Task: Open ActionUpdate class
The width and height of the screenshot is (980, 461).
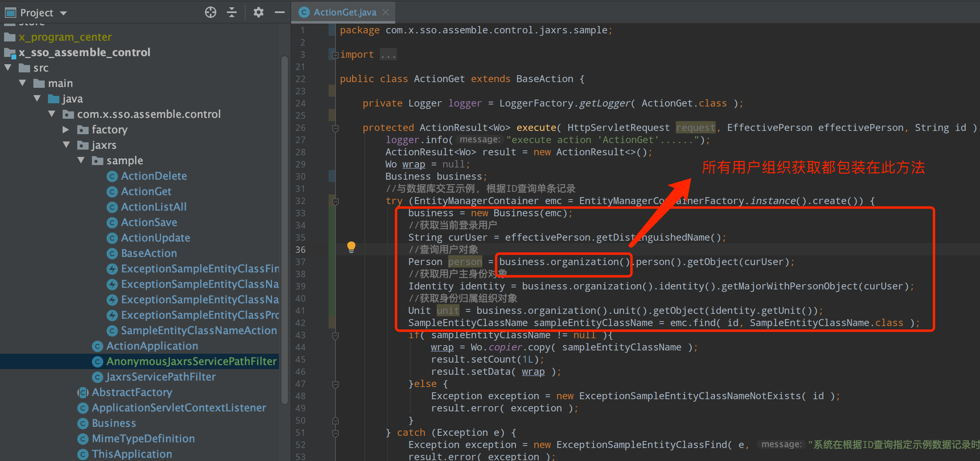Action: 155,238
